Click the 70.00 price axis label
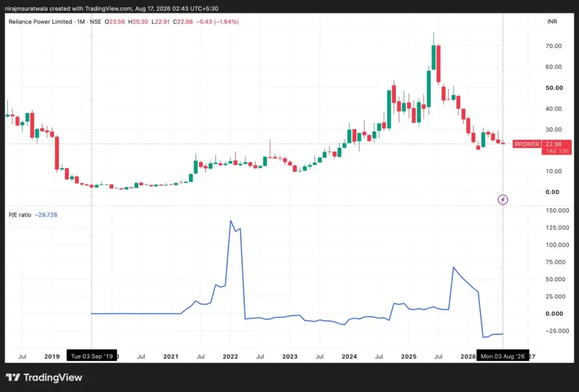This screenshot has height=392, width=579. click(554, 46)
